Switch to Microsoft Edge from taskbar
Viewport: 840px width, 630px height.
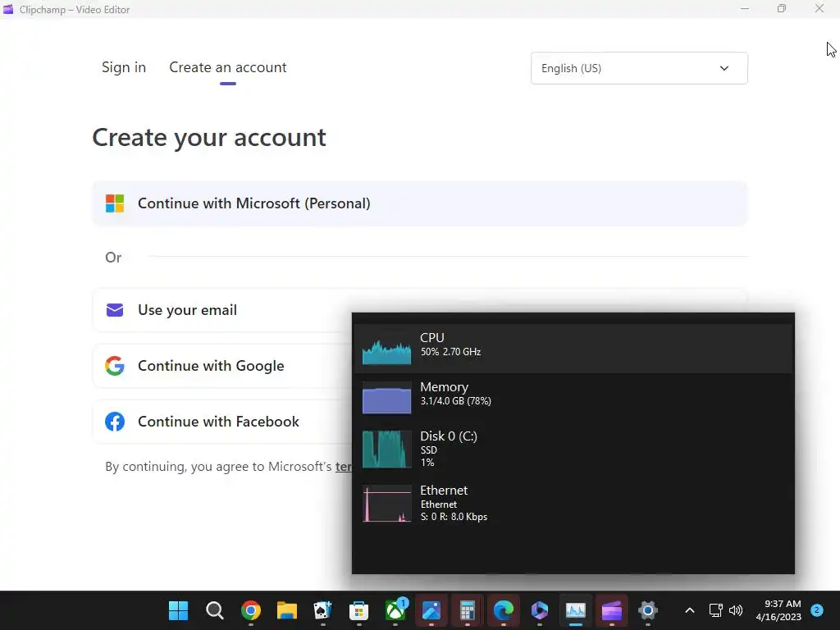(x=504, y=610)
